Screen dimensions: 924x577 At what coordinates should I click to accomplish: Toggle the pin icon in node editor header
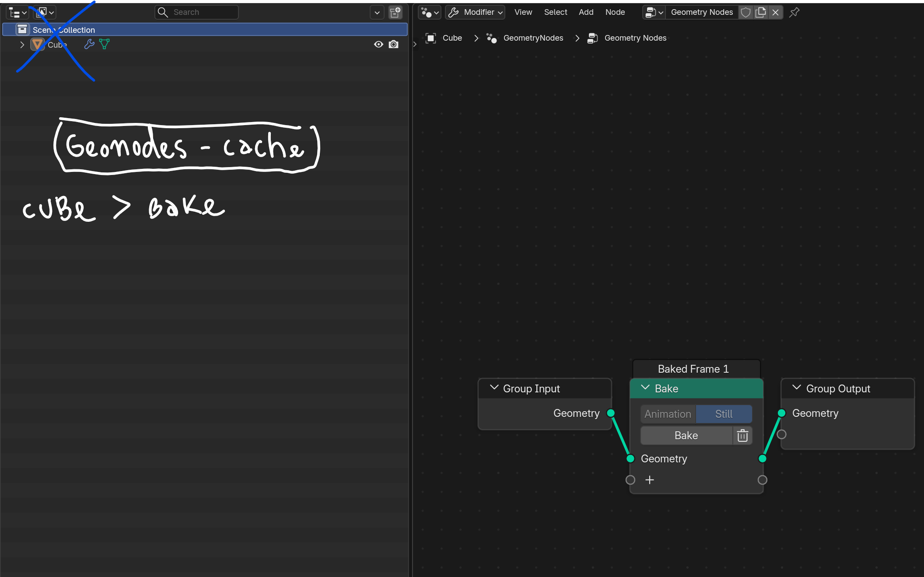794,12
